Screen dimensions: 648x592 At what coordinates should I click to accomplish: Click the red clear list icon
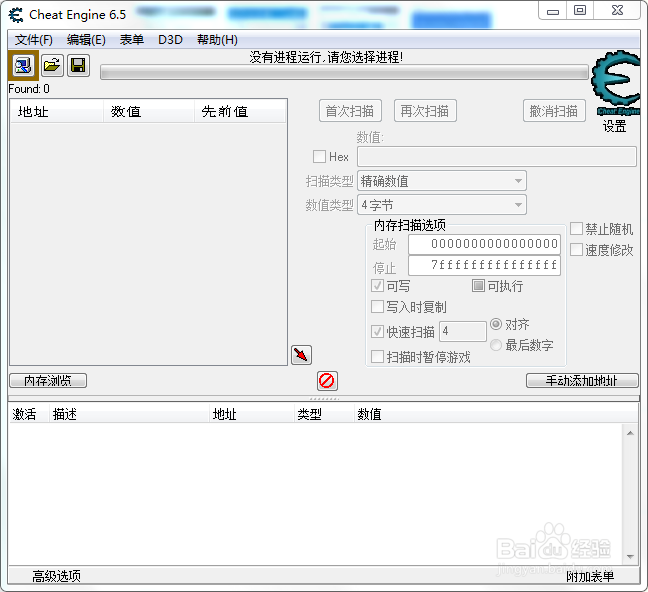[327, 381]
